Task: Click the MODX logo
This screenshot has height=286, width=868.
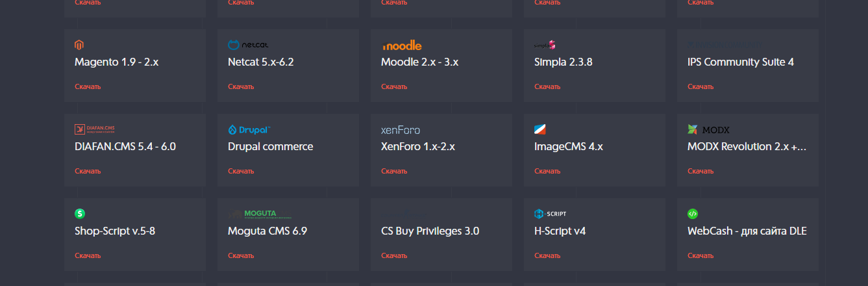Action: click(708, 129)
